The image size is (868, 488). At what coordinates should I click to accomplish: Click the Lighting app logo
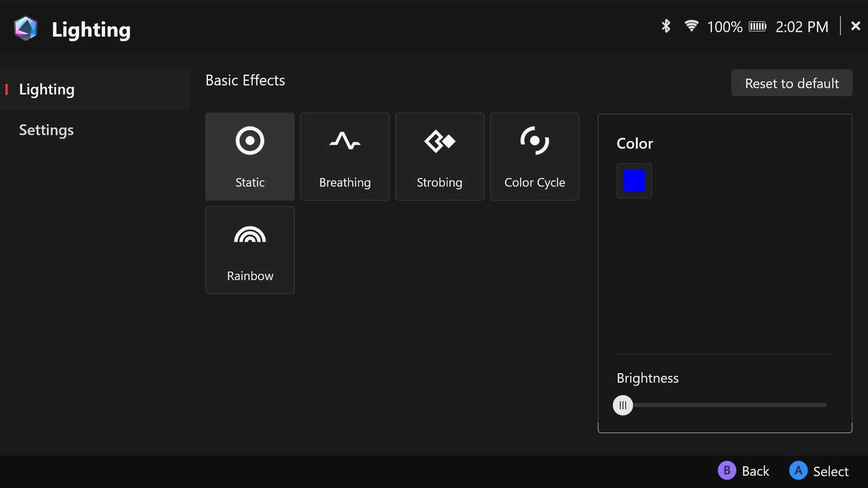pos(25,27)
